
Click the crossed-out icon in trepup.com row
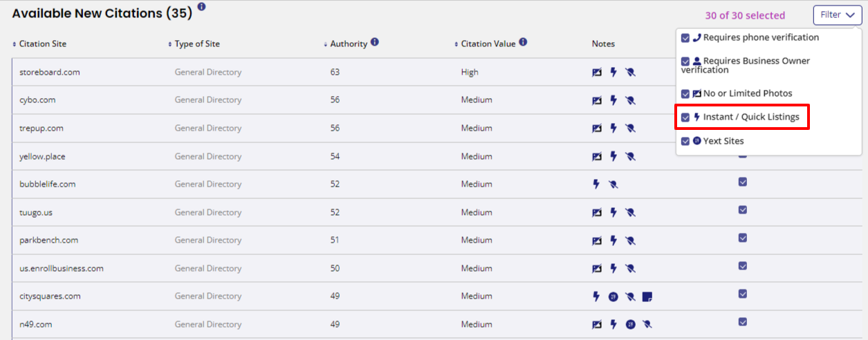pos(630,128)
